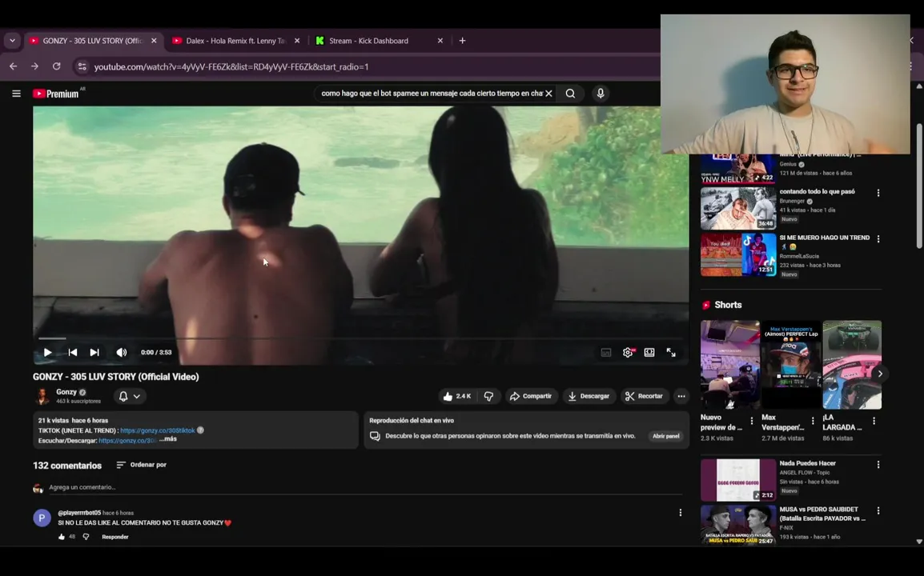924x576 pixels.
Task: Open the YouTube hamburger guide menu
Action: pos(17,94)
